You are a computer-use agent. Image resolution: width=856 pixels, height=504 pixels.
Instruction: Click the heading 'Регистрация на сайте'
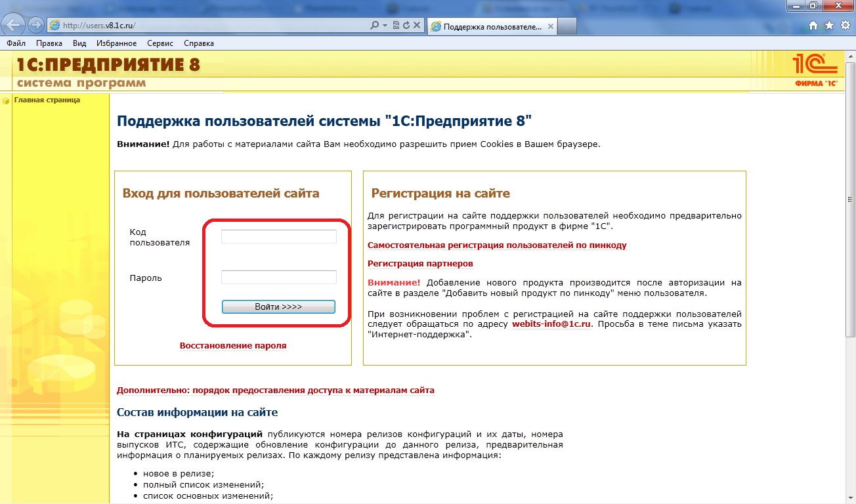coord(440,193)
